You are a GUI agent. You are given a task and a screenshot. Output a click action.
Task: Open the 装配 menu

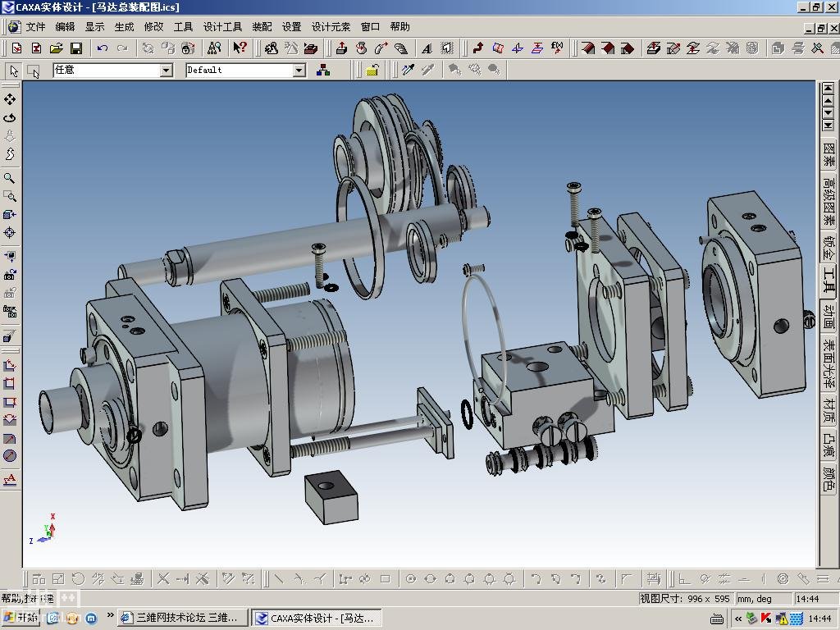(262, 27)
